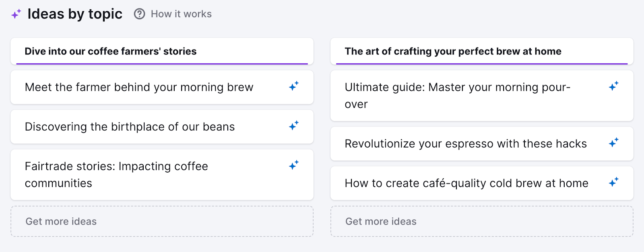Open 'Discovering the birthplace of our beans' idea
This screenshot has width=644, height=252.
coord(130,127)
